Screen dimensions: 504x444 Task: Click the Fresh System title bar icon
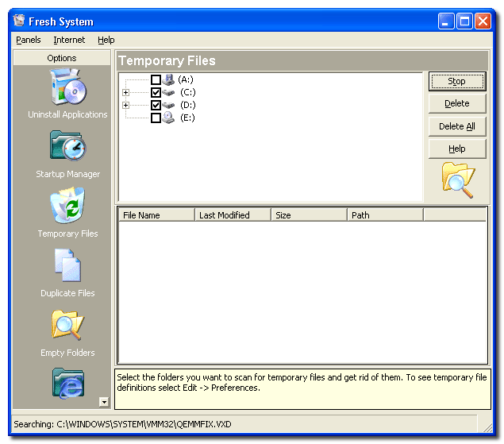coord(19,21)
